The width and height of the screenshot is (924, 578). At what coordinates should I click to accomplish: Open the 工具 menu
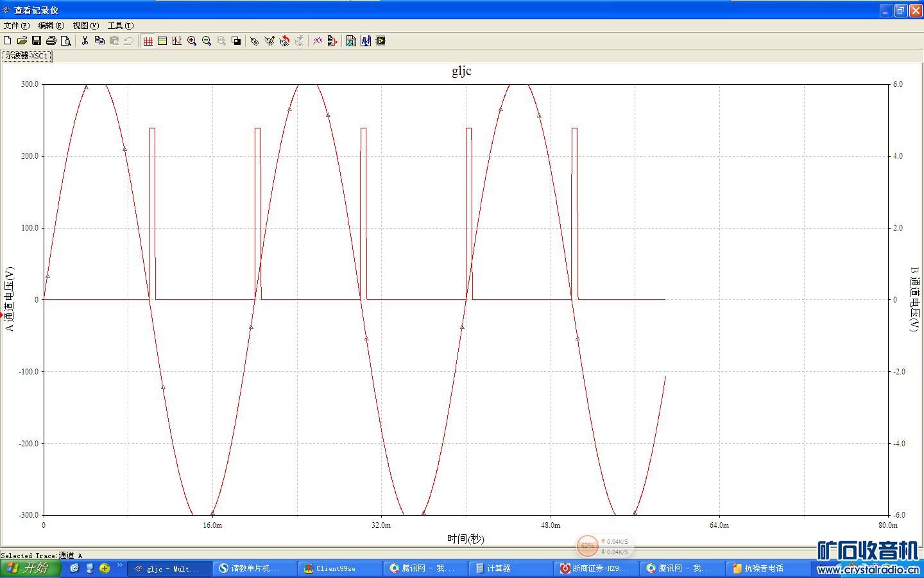[121, 26]
